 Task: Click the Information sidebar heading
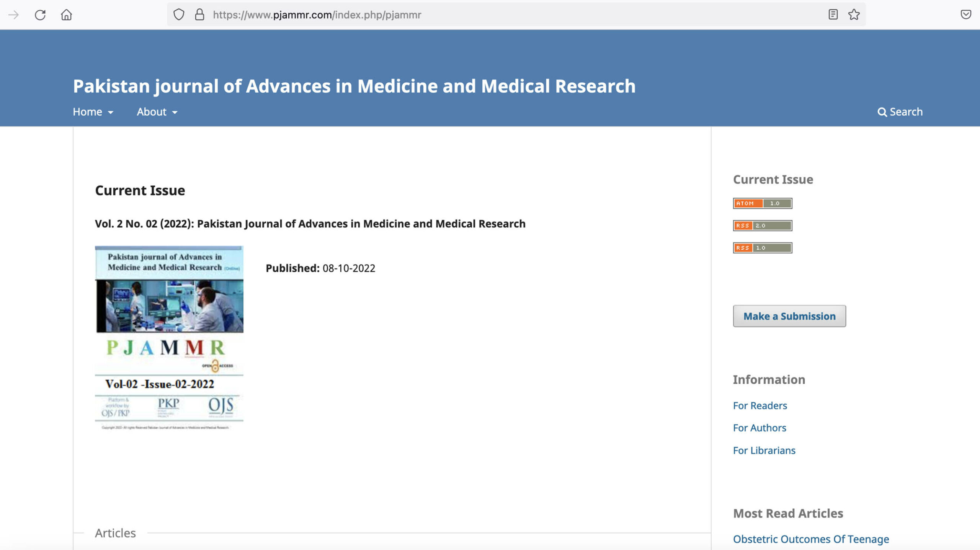pyautogui.click(x=769, y=379)
